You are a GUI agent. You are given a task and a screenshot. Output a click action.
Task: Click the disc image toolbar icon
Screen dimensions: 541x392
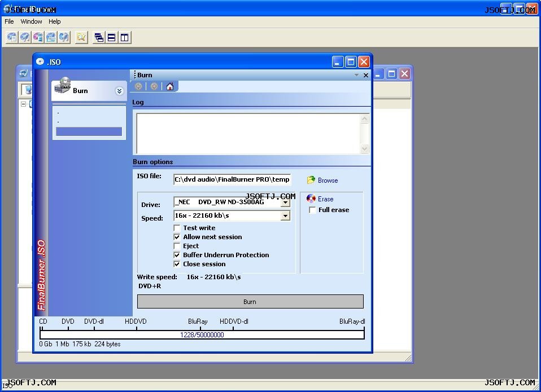pyautogui.click(x=51, y=37)
